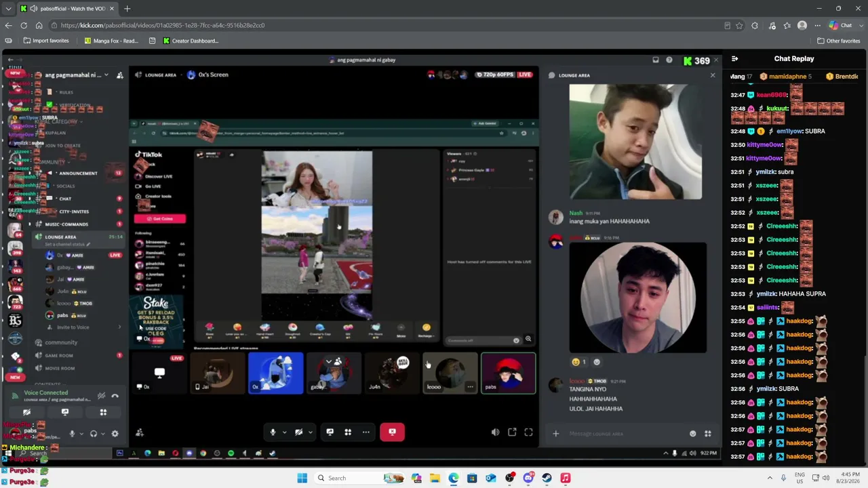Mute microphone in the Discord user panel
Image resolution: width=868 pixels, height=488 pixels.
(73, 434)
